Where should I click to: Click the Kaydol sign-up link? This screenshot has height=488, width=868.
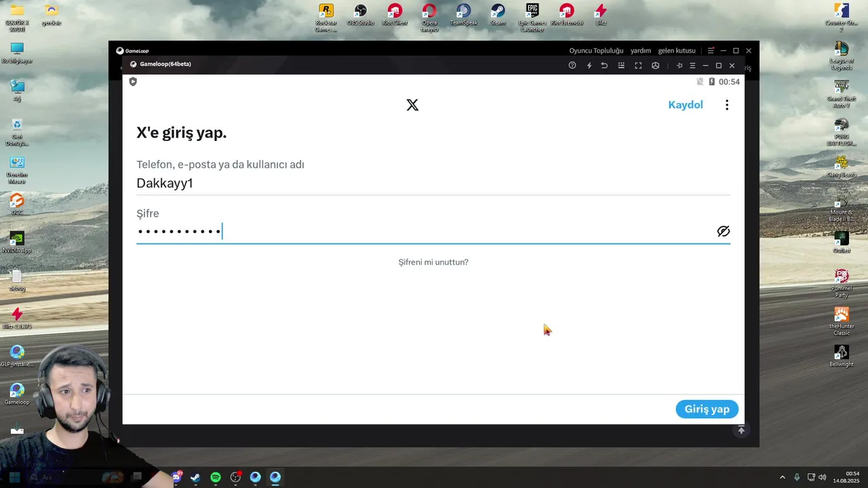(686, 105)
